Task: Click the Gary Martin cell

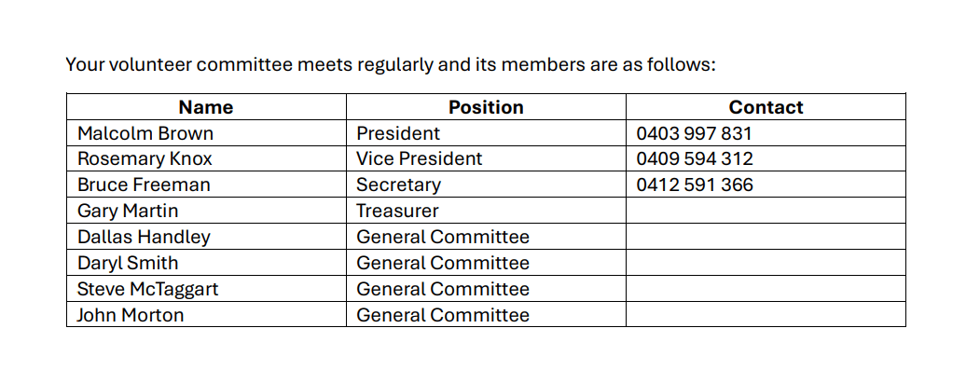Action: (128, 211)
